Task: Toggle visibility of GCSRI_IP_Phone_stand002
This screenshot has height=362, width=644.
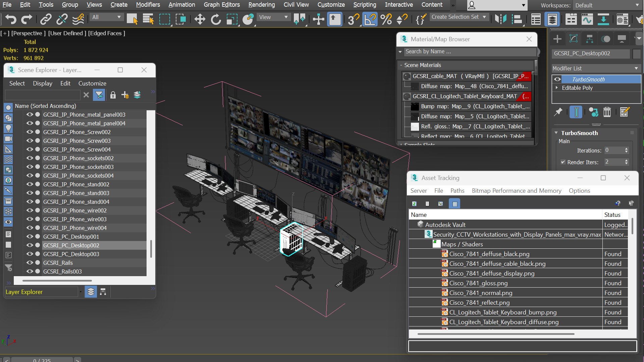Action: click(x=30, y=184)
